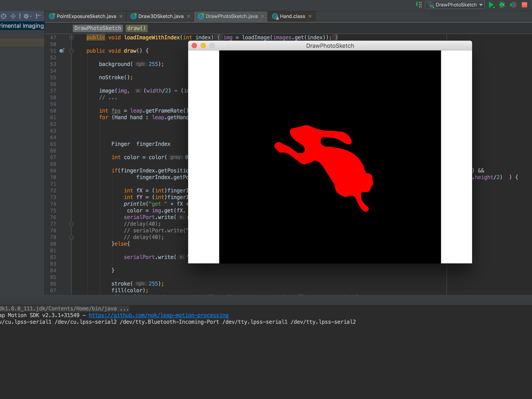Screen dimensions: 532x399
Task: Click the fold end marker at line 79
Action: tap(71, 237)
